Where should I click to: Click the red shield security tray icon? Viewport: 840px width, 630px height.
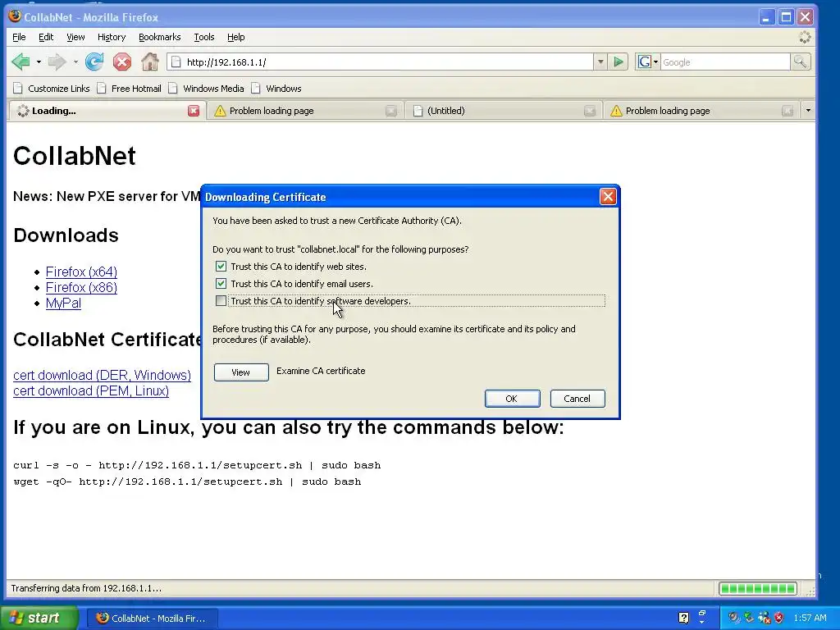point(779,619)
